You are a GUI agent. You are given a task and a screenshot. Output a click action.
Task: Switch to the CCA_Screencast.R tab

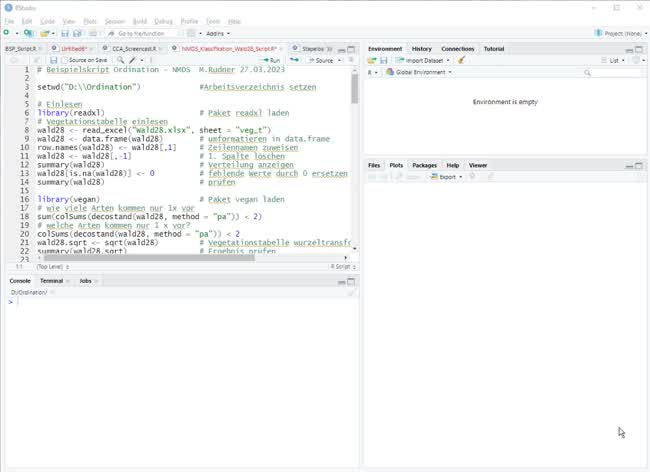pos(134,49)
